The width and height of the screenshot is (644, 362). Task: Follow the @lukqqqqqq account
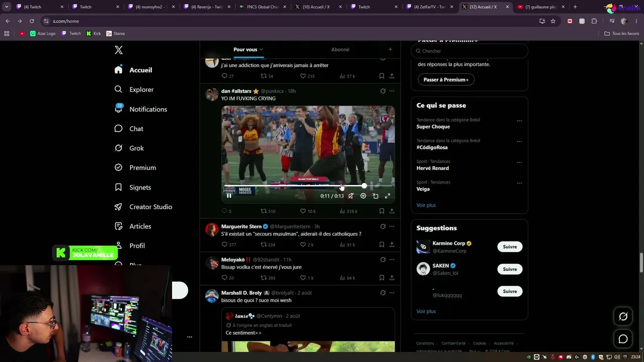point(510,291)
